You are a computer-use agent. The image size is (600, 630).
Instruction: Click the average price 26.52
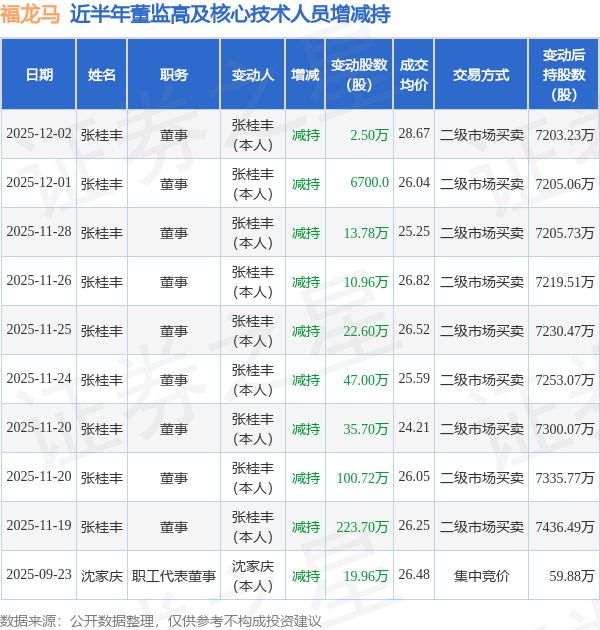(414, 330)
